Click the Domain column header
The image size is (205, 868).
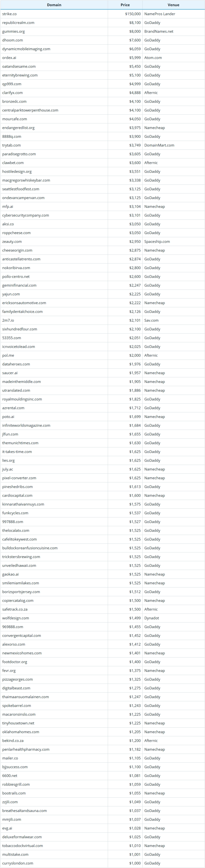point(54,5)
